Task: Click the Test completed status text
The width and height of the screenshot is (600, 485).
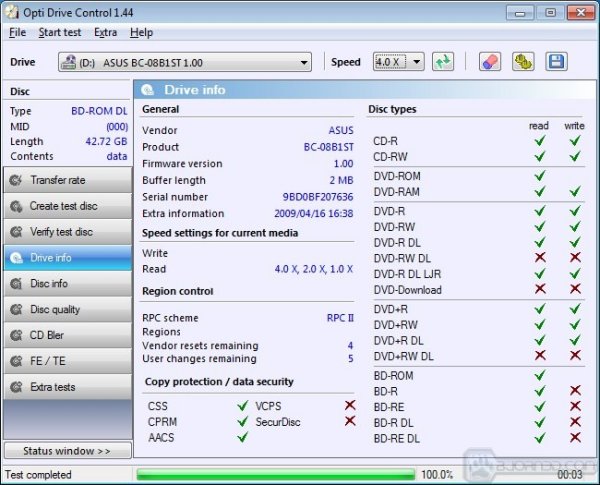Action: pyautogui.click(x=38, y=475)
